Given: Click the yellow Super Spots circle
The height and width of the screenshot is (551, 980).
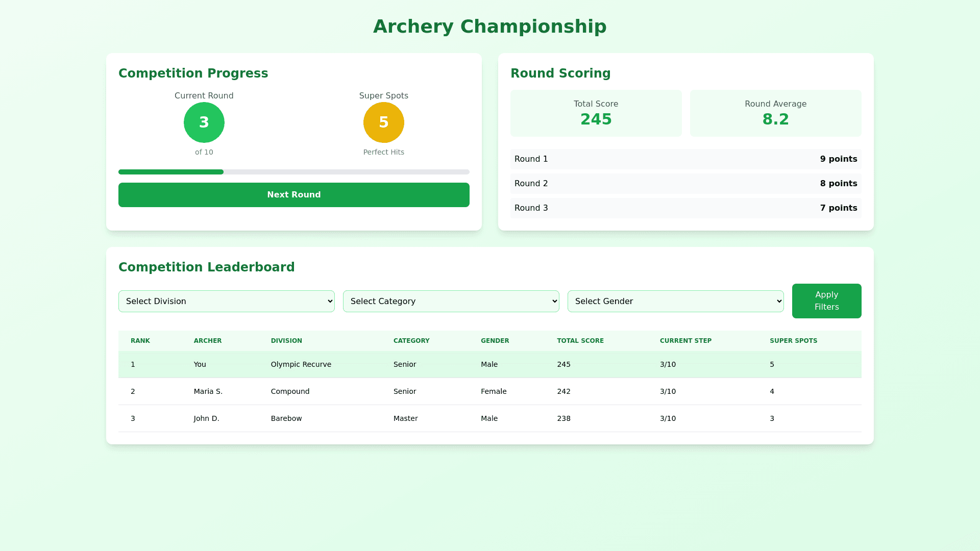Looking at the screenshot, I should pos(383,122).
